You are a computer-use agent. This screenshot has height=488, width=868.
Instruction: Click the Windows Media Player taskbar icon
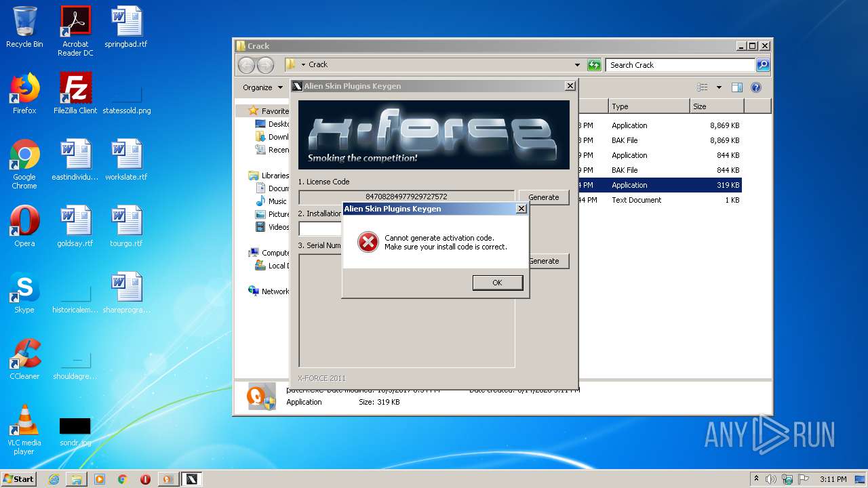click(x=100, y=479)
